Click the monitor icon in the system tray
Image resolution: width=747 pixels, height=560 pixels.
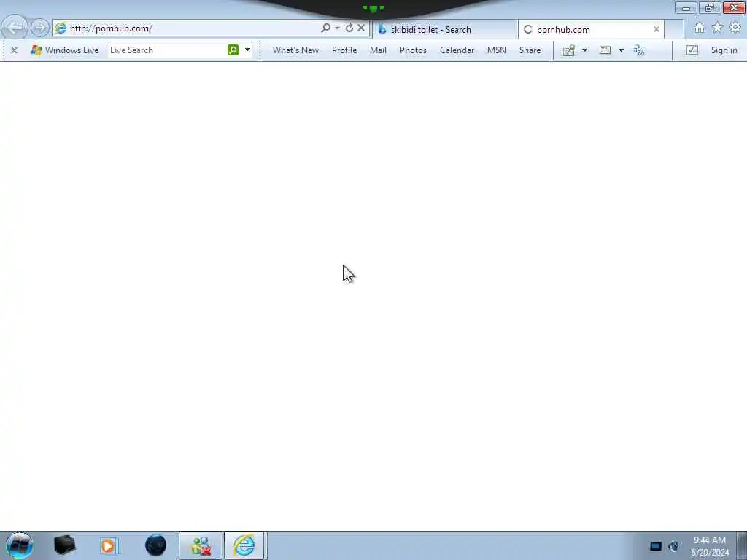coord(656,546)
